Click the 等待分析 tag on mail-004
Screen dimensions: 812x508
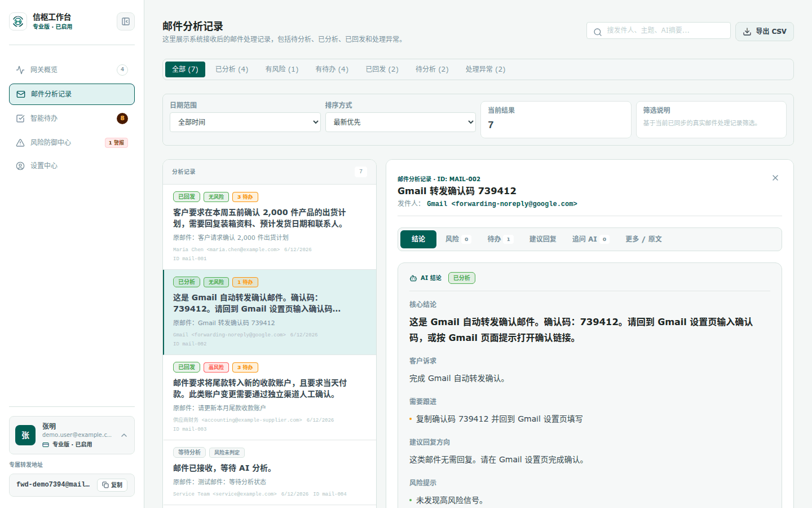[189, 453]
